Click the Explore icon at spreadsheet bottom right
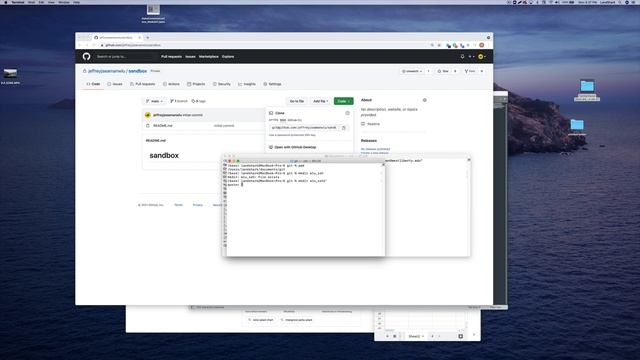The image size is (640, 360). pyautogui.click(x=460, y=336)
